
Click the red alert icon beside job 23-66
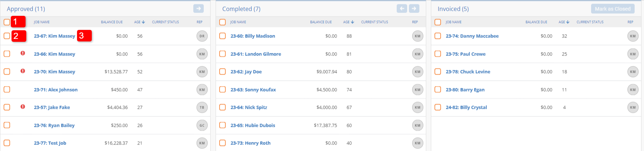click(23, 53)
